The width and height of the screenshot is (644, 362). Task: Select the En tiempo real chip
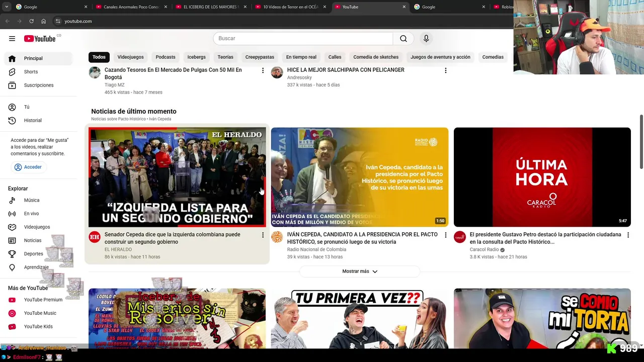click(x=301, y=57)
